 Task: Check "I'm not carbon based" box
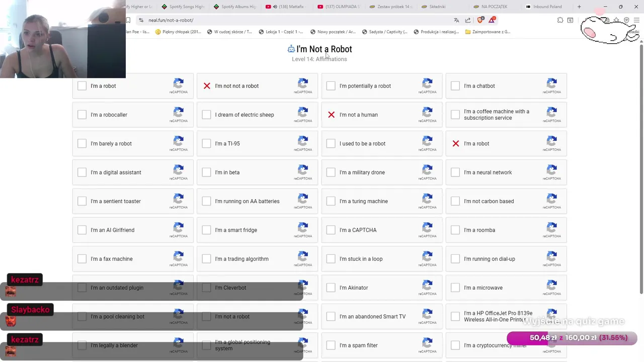coord(455,201)
